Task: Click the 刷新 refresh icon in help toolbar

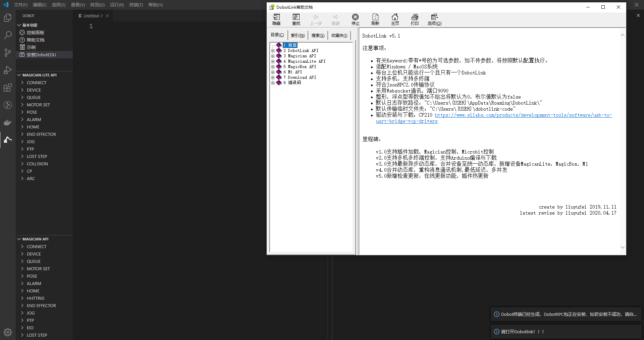Action: tap(375, 20)
